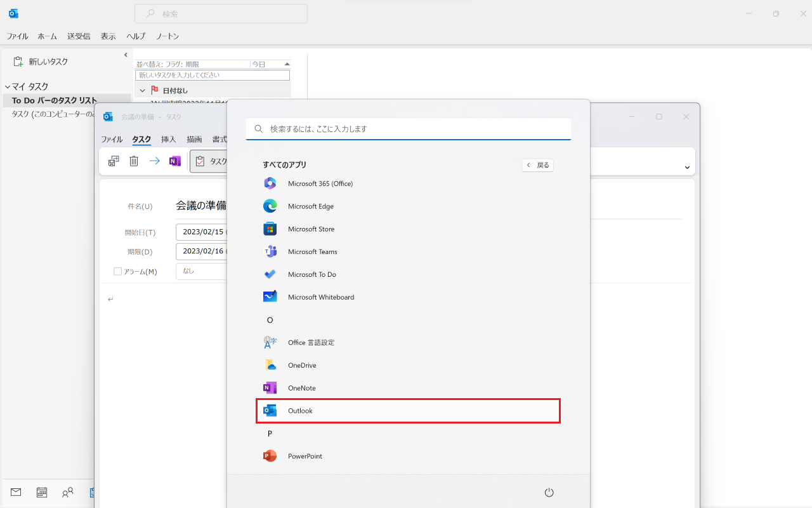This screenshot has height=508, width=812.
Task: Click the forward arrow icon in task ribbon
Action: click(x=154, y=161)
